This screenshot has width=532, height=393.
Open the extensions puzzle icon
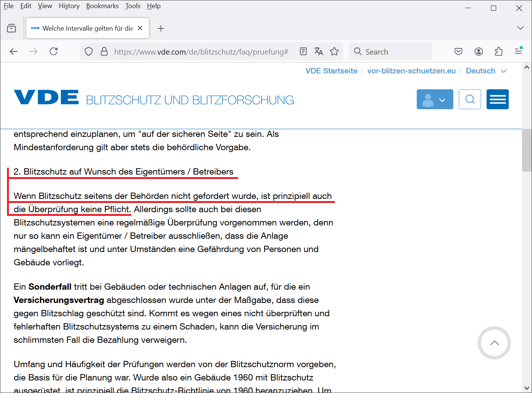click(498, 51)
